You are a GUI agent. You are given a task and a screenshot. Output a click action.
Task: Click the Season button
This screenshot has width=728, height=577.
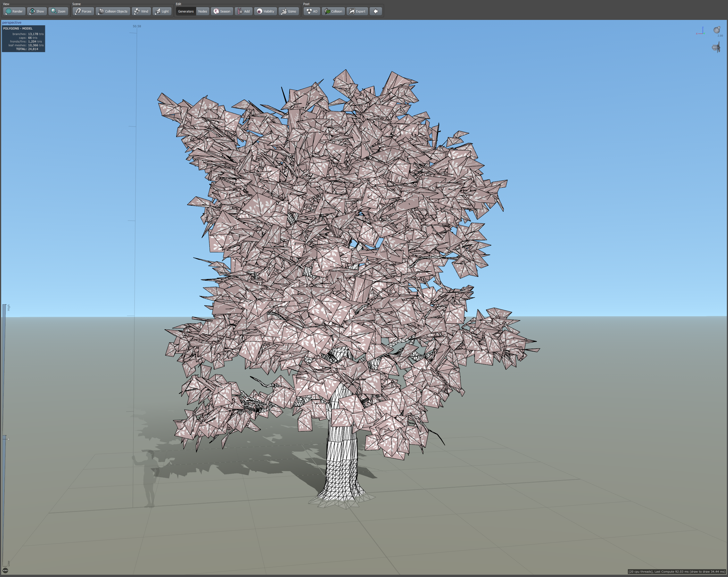pyautogui.click(x=222, y=11)
